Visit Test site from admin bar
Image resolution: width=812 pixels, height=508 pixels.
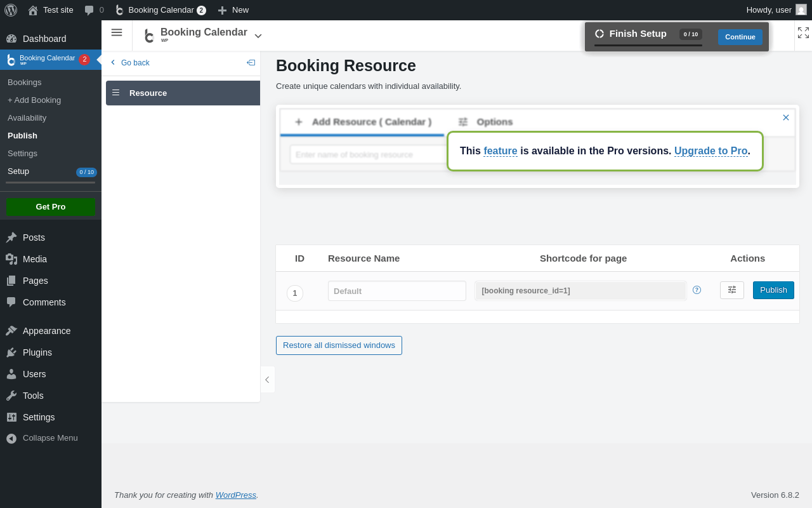pos(51,10)
